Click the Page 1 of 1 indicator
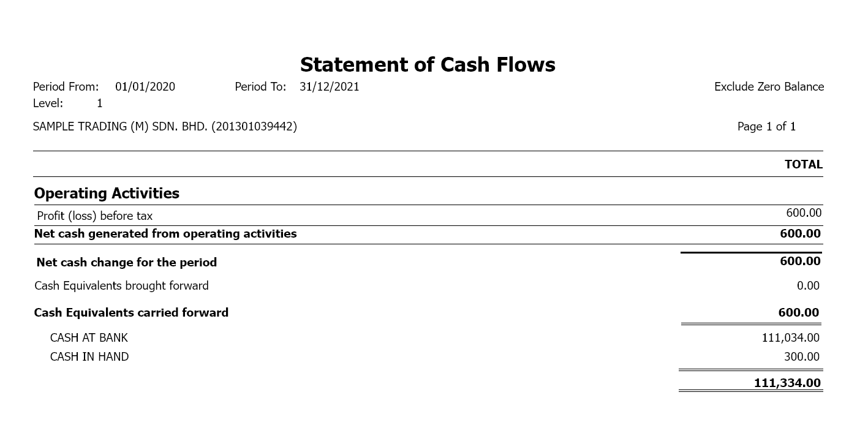Viewport: 868px width, 425px height. tap(766, 127)
